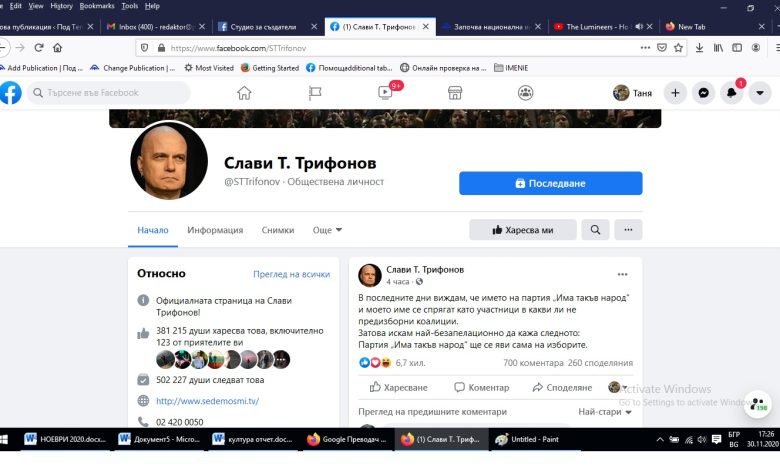The image size is (780, 470).
Task: Search within page using magnifier button
Action: click(595, 230)
